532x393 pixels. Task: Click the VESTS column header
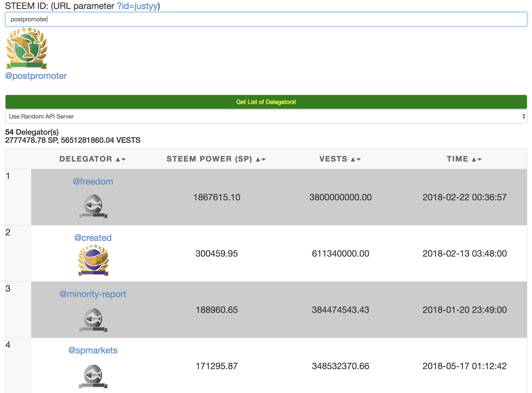point(333,159)
